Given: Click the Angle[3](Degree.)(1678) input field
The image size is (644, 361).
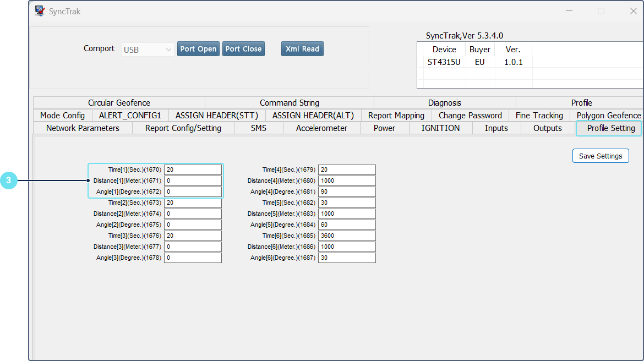Looking at the screenshot, I should [x=193, y=258].
